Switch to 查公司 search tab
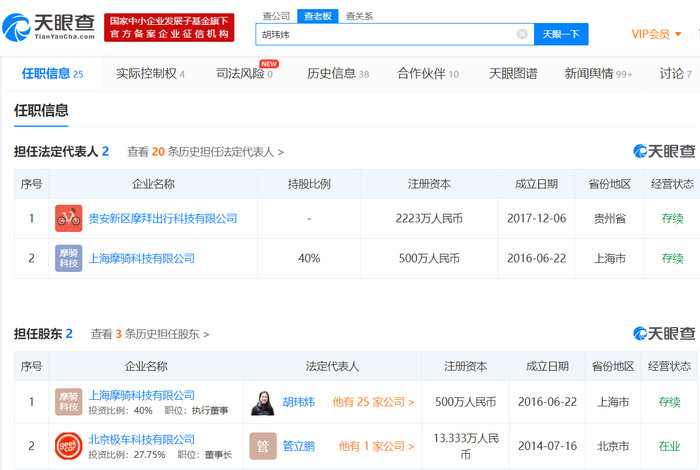The image size is (700, 470). point(276,16)
